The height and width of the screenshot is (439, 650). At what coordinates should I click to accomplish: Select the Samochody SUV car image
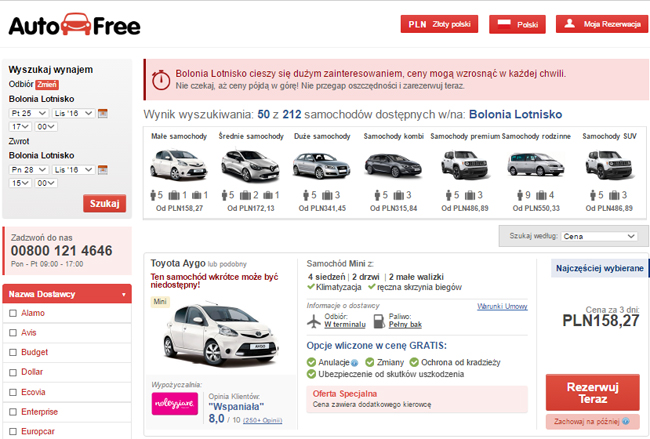[x=609, y=165]
